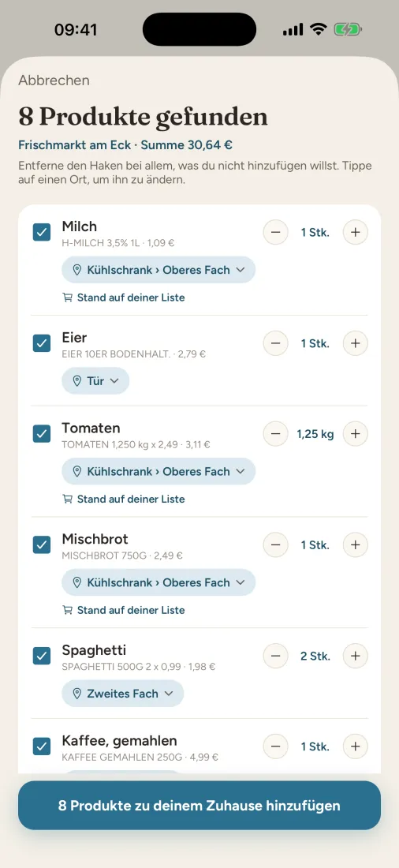Expand the Tür location dropdown for Eier
The width and height of the screenshot is (399, 868).
[95, 381]
